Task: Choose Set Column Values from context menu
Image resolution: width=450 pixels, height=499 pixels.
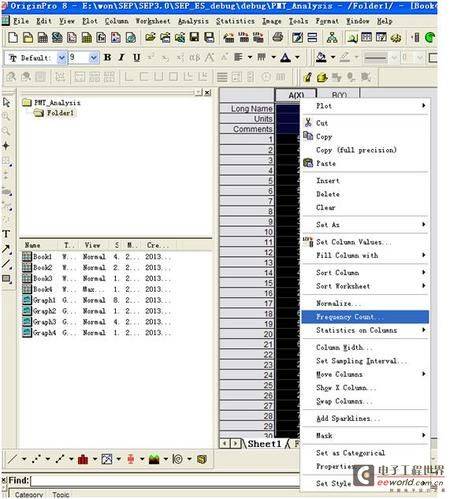Action: click(x=365, y=242)
